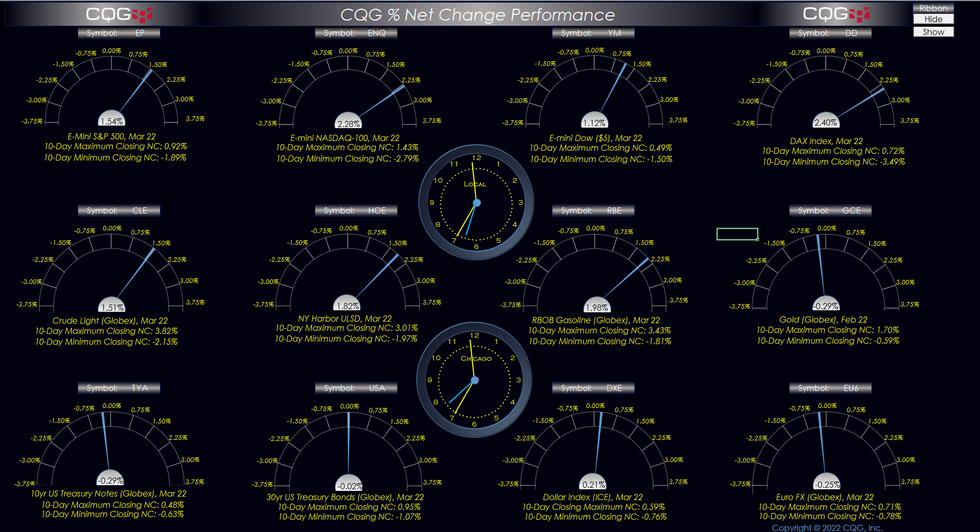This screenshot has height=532, width=980.
Task: Click the CQG logo at top left
Action: click(x=119, y=14)
